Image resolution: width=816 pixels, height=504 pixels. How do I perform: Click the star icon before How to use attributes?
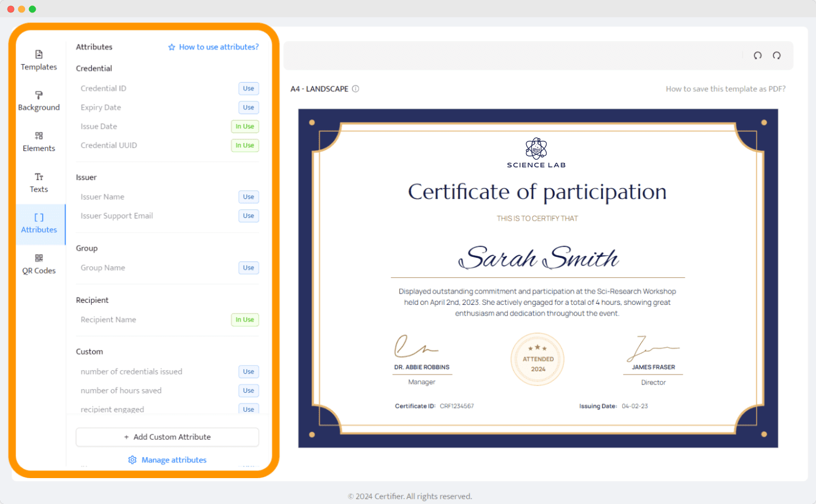172,47
